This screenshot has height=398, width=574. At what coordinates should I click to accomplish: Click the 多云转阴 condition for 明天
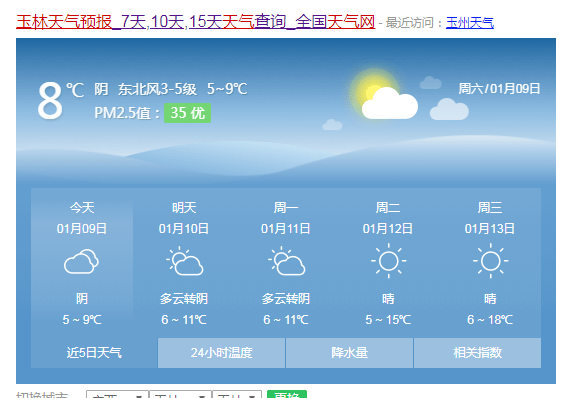pyautogui.click(x=184, y=299)
